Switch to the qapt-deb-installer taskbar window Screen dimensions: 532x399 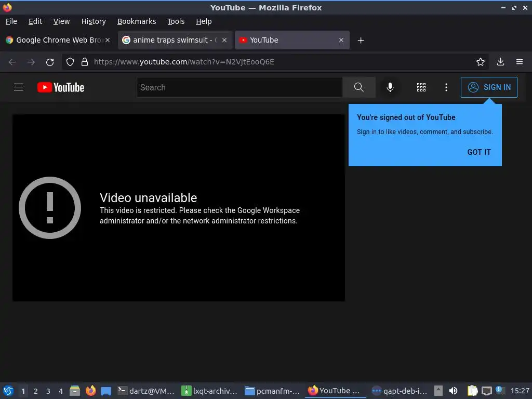(399, 391)
